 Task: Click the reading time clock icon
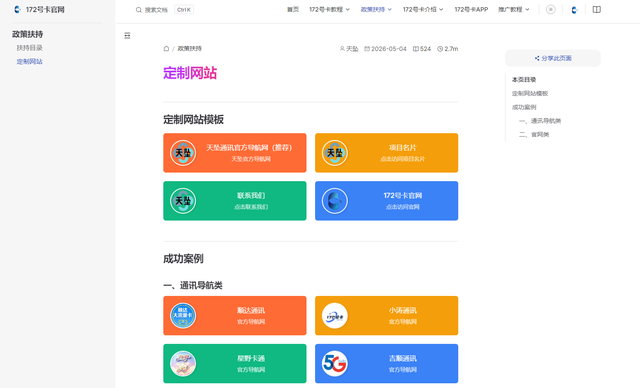(440, 49)
